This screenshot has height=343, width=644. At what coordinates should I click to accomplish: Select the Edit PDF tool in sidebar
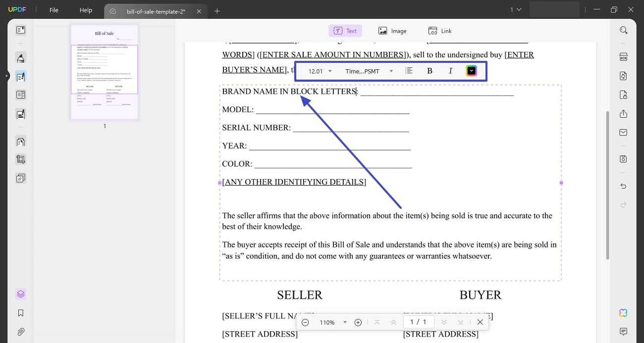(20, 77)
